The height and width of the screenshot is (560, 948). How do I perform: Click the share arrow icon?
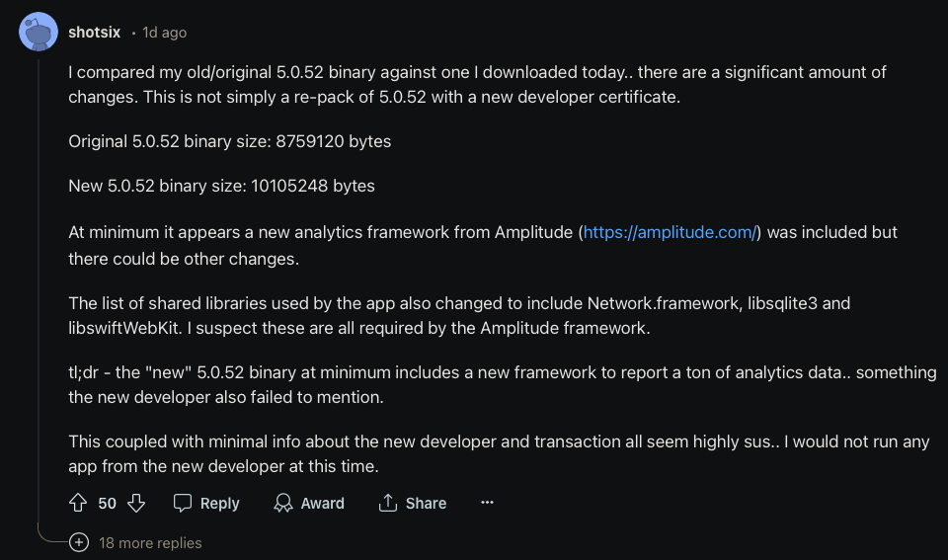pyautogui.click(x=388, y=503)
